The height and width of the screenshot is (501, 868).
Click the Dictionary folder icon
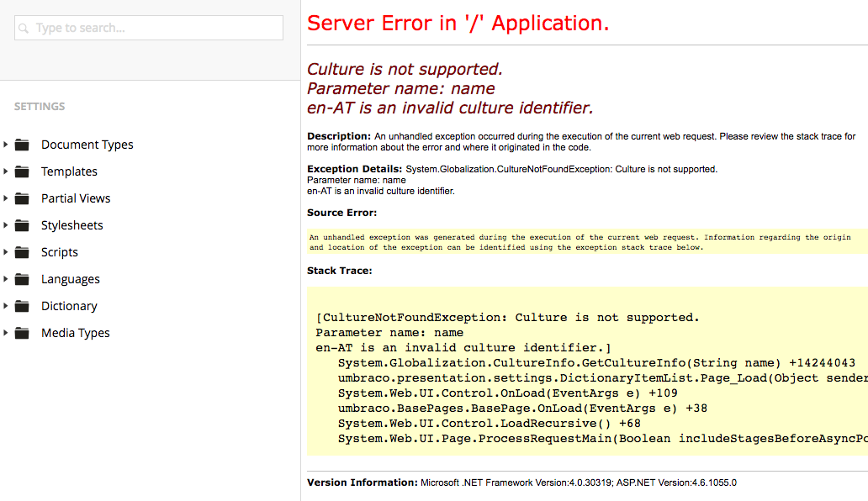[x=22, y=306]
